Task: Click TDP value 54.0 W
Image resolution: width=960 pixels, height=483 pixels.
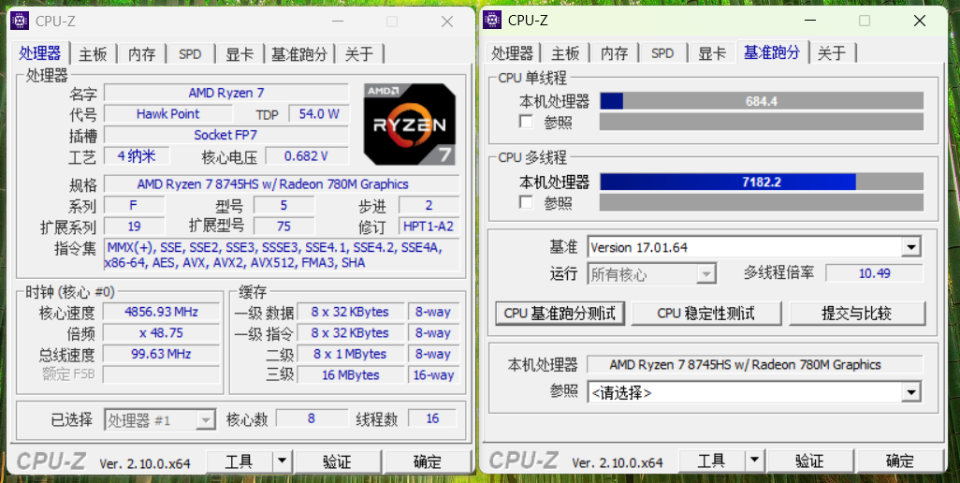Action: [319, 114]
